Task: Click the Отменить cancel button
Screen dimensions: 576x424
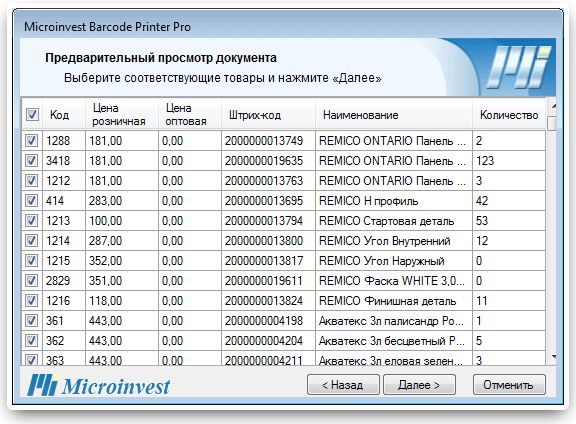Action: (509, 385)
